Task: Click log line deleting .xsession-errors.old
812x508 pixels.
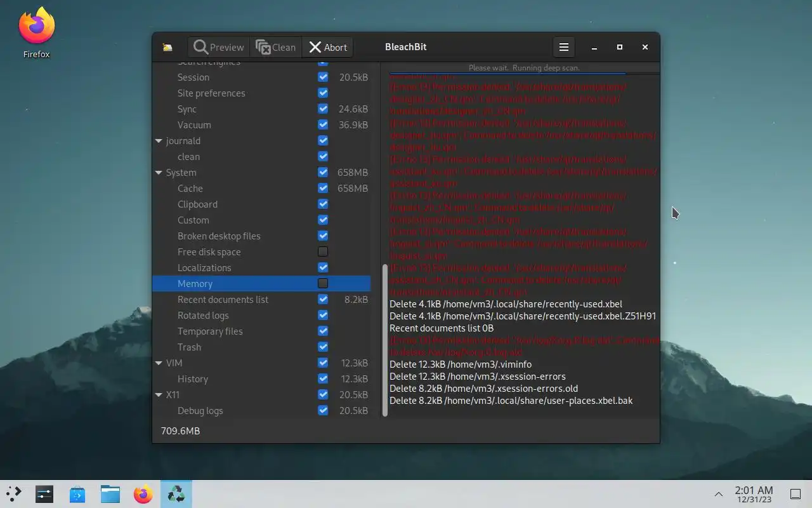Action: click(x=483, y=389)
